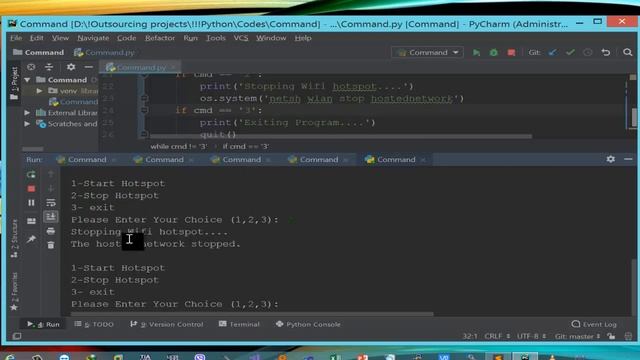Hide the Project panel with minus icon

[x=89, y=67]
